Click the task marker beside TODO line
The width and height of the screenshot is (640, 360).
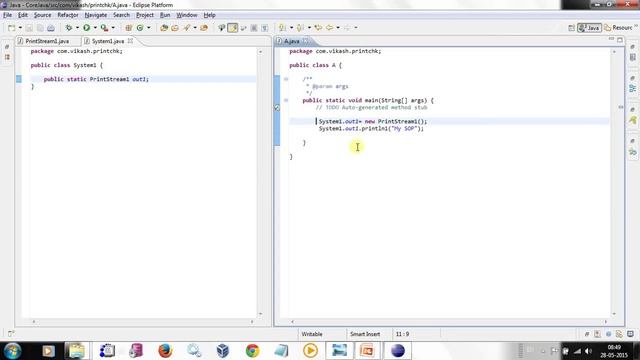[x=277, y=107]
